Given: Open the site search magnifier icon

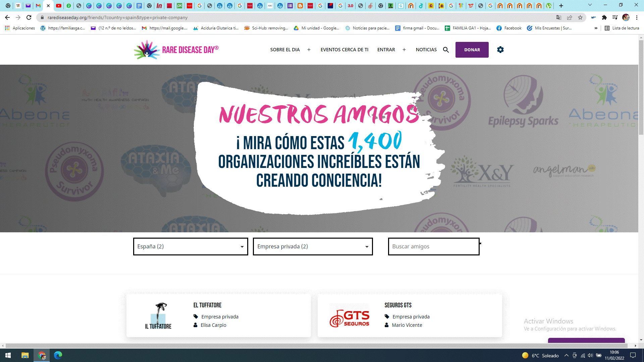Looking at the screenshot, I should click(x=446, y=50).
